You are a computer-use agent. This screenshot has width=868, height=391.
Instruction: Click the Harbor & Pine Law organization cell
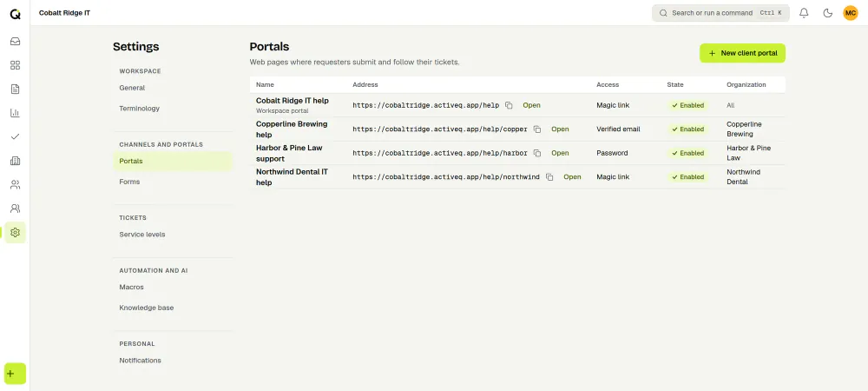[x=748, y=153]
